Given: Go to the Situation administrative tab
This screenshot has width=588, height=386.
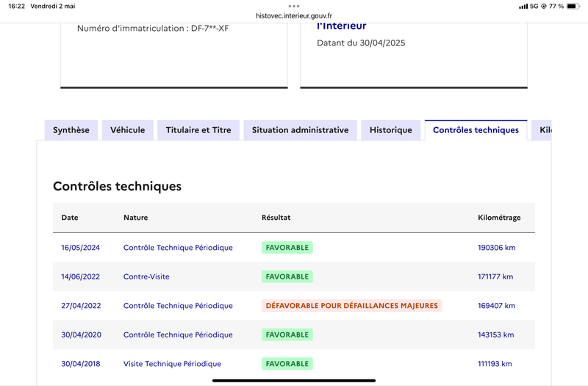Looking at the screenshot, I should point(300,130).
